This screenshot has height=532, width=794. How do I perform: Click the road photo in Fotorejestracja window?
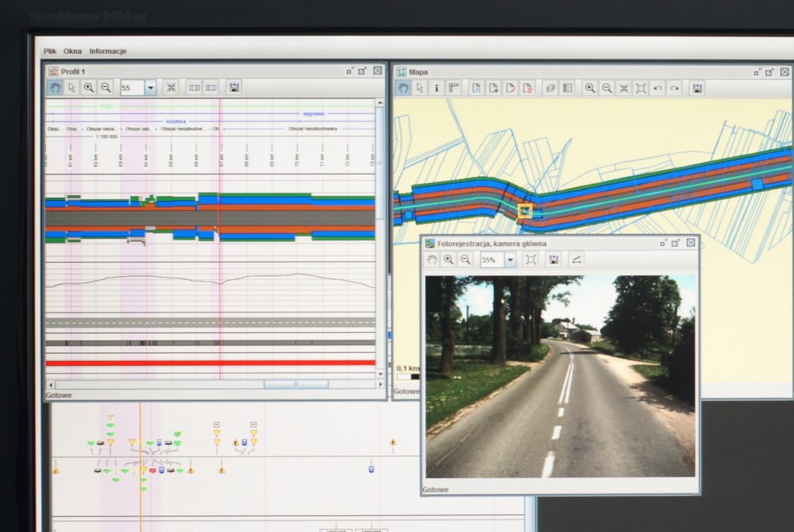[560, 376]
